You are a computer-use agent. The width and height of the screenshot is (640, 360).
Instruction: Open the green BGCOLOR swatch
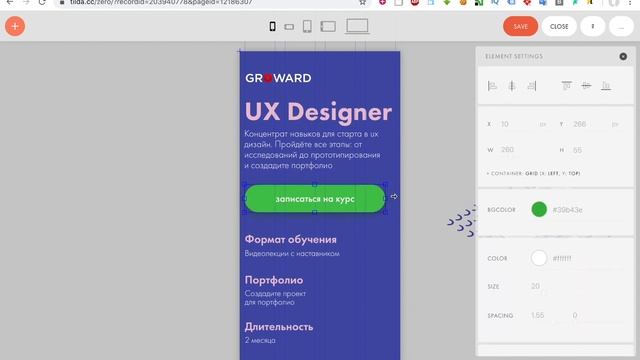(539, 209)
